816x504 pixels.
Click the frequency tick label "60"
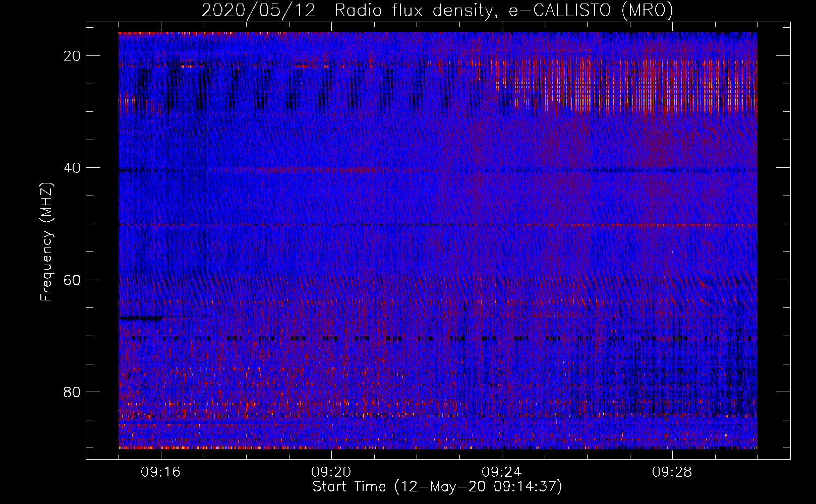point(73,280)
